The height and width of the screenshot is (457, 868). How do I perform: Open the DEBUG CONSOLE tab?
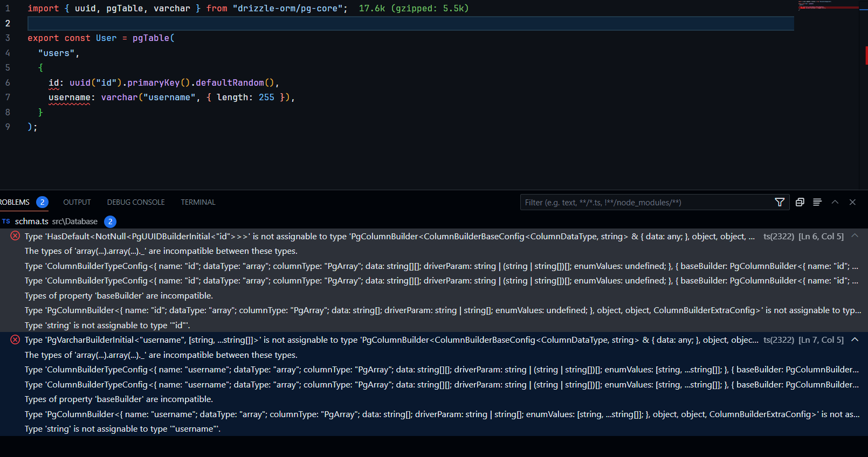click(x=136, y=202)
